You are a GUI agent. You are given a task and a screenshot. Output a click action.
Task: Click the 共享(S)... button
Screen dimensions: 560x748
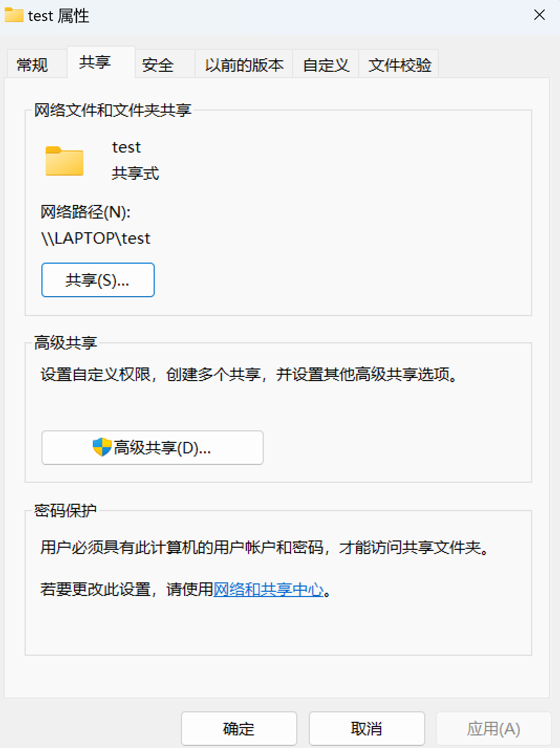coord(98,280)
